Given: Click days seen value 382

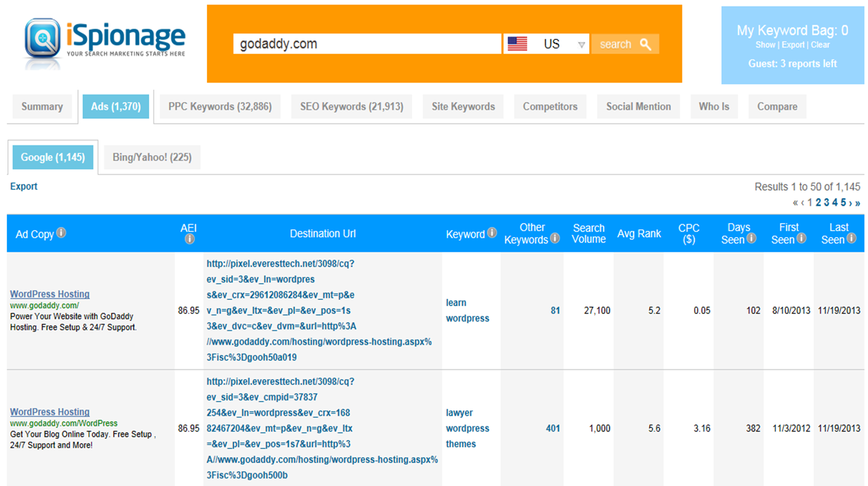Looking at the screenshot, I should tap(753, 428).
